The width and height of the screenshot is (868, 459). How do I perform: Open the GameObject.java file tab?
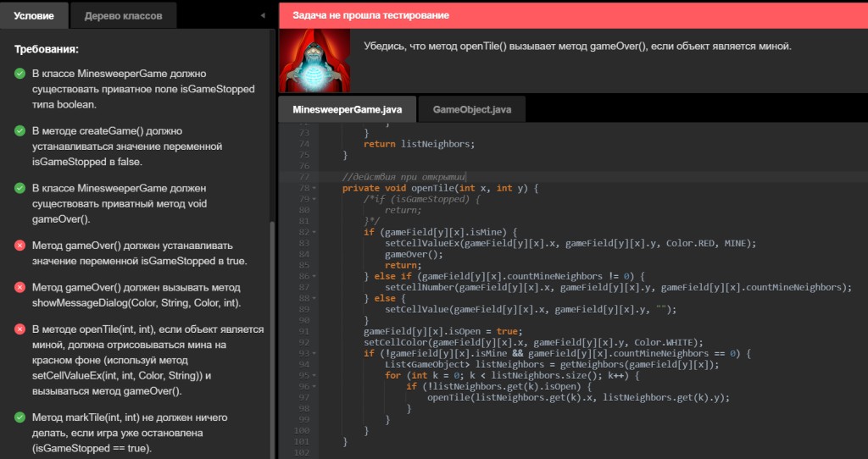[471, 109]
